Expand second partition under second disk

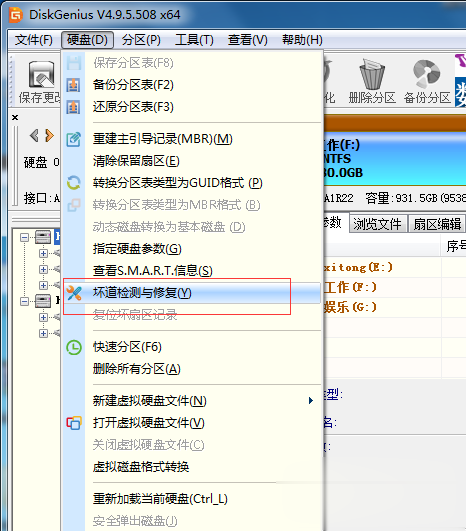tap(43, 333)
